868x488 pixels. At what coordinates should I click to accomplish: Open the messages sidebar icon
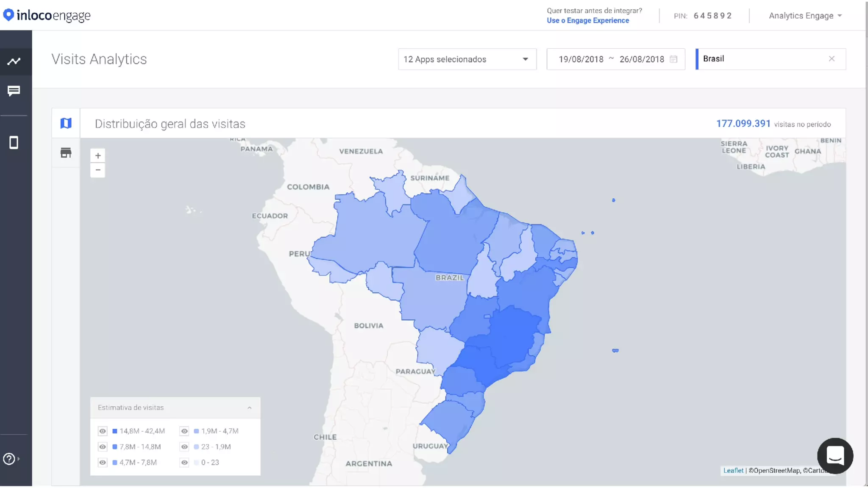click(14, 91)
